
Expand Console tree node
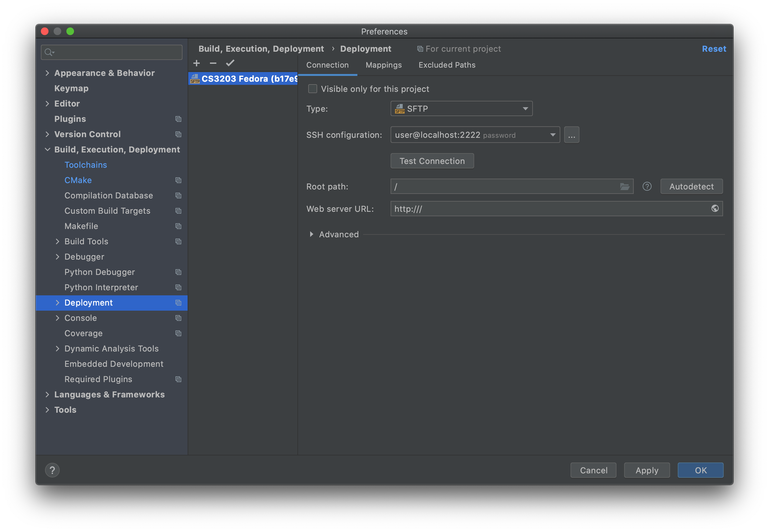[x=57, y=318]
